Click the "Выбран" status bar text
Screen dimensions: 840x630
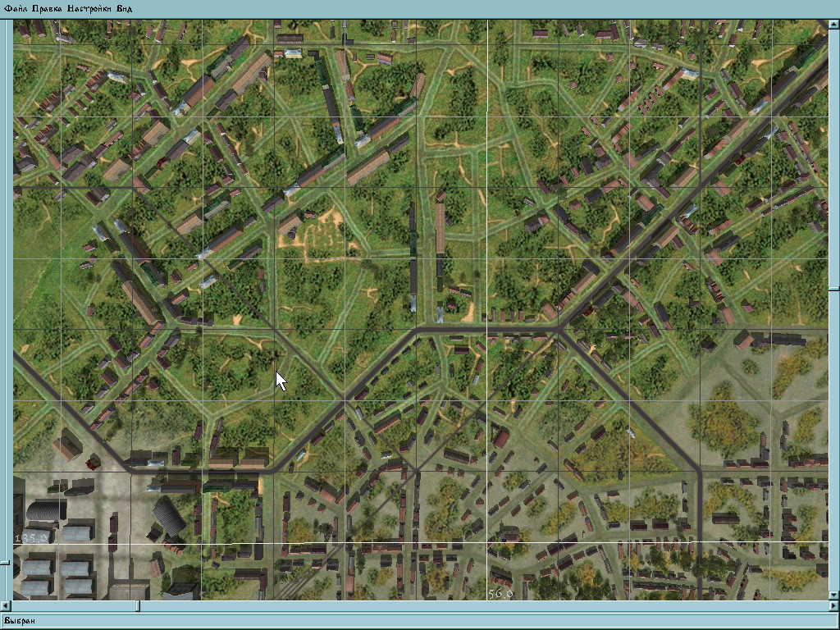pyautogui.click(x=20, y=620)
